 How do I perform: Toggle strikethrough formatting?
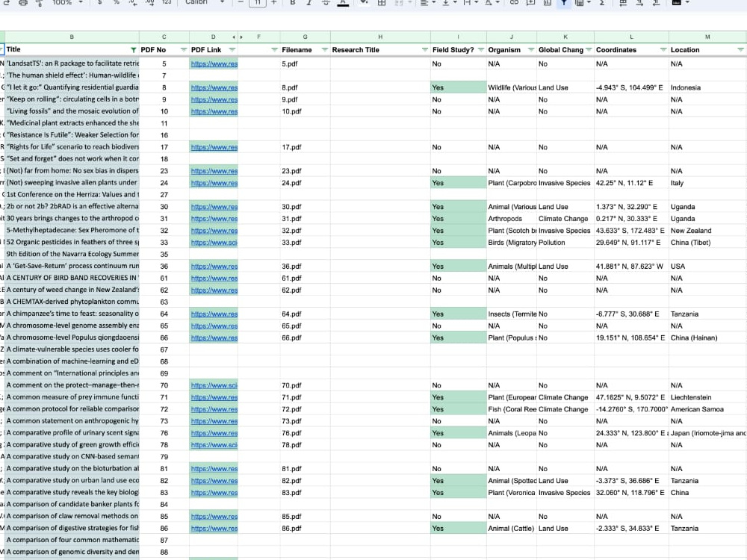[326, 3]
